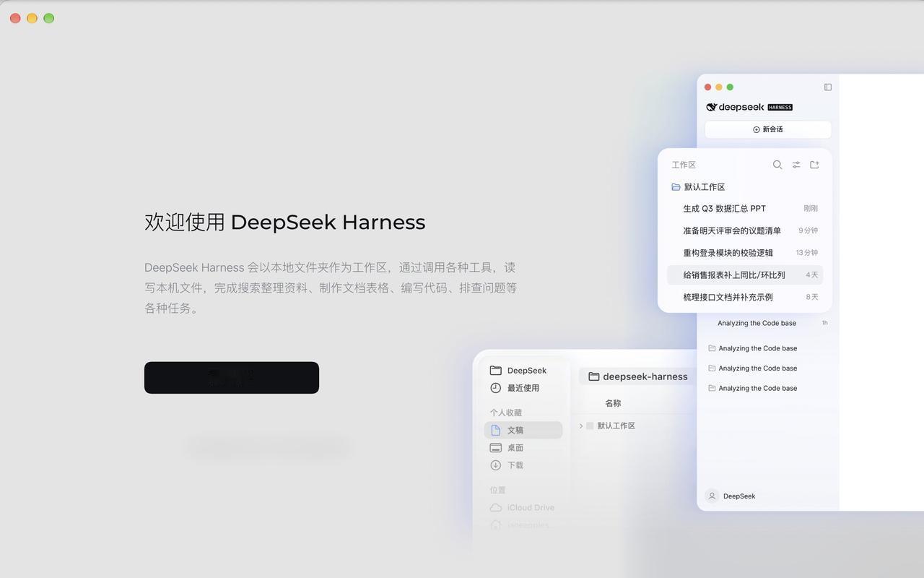Click the desktop icon beside 桌面
This screenshot has height=578, width=924.
496,448
